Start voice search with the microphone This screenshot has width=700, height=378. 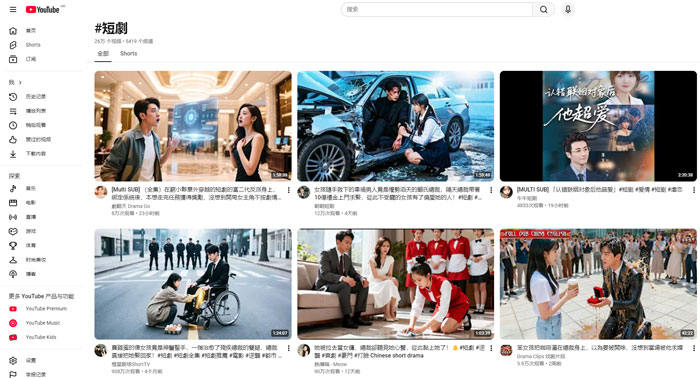(568, 9)
